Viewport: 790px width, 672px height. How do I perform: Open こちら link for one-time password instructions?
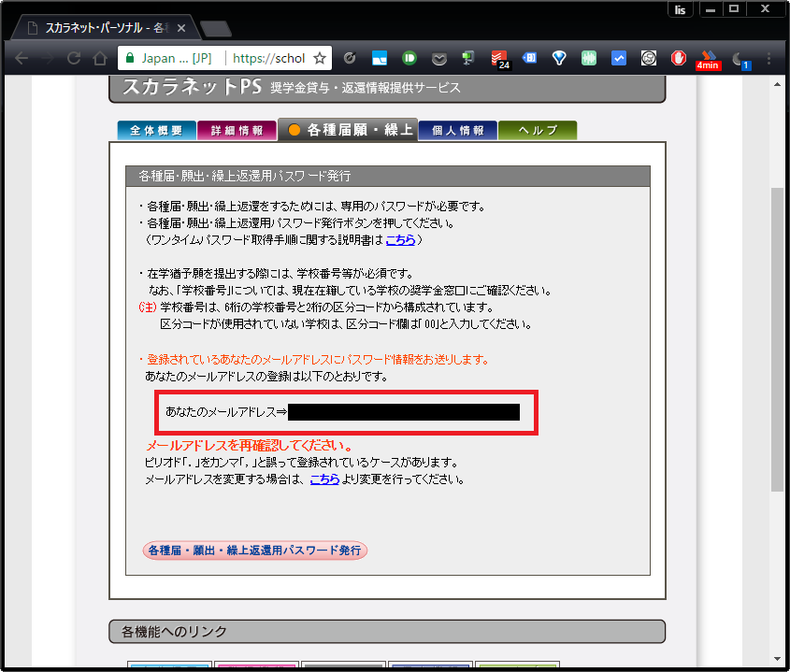400,240
